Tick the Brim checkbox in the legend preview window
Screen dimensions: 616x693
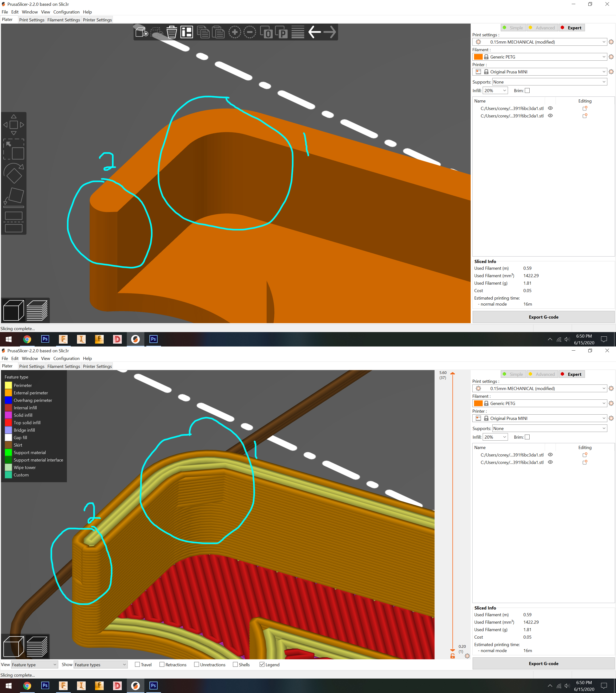(x=527, y=437)
